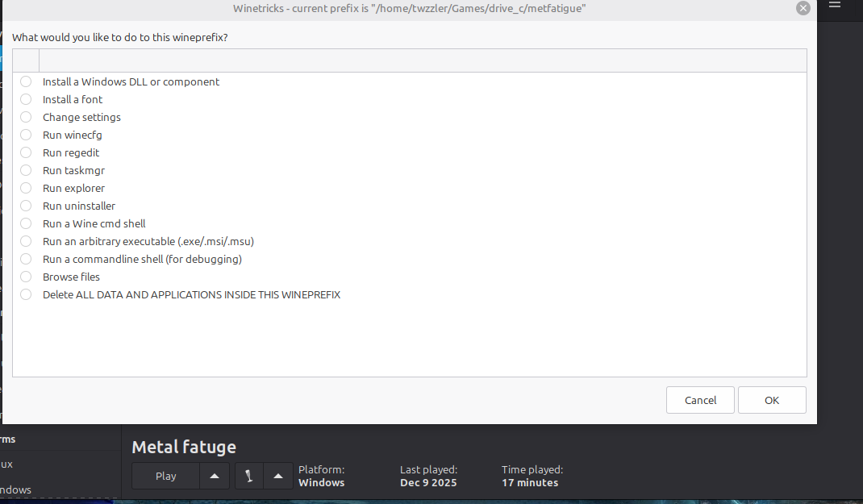
Task: Click the Cancel button
Action: pos(700,400)
